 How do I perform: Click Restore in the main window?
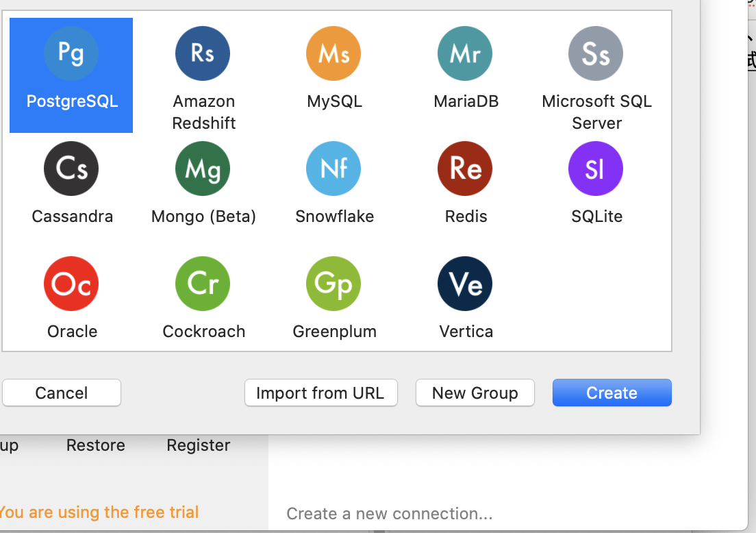(x=95, y=445)
